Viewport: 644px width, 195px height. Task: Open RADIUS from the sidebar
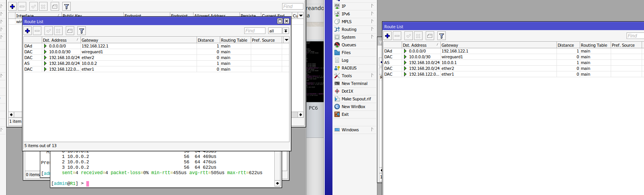354,68
